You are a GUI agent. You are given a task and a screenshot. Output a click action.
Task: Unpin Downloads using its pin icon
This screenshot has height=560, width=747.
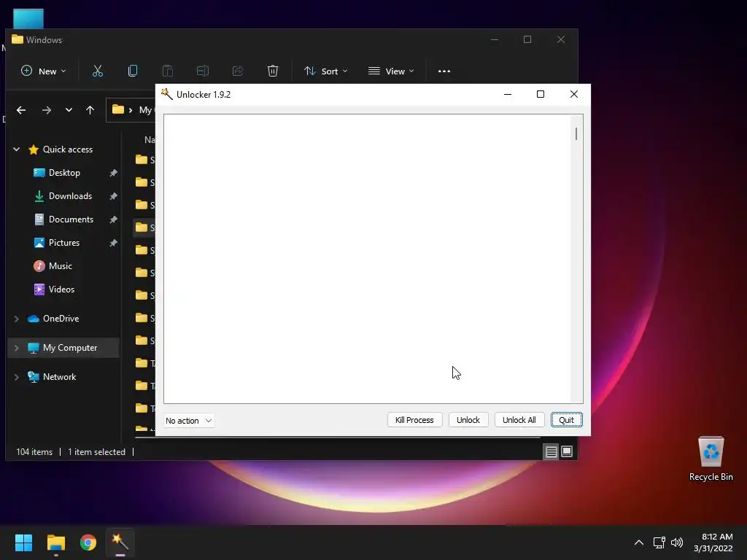tap(113, 196)
